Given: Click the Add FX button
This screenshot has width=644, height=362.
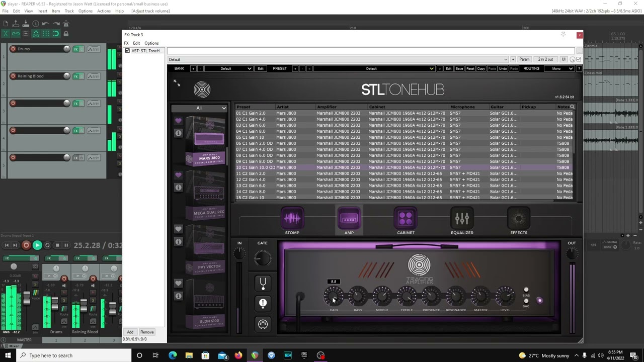Looking at the screenshot, I should click(130, 332).
